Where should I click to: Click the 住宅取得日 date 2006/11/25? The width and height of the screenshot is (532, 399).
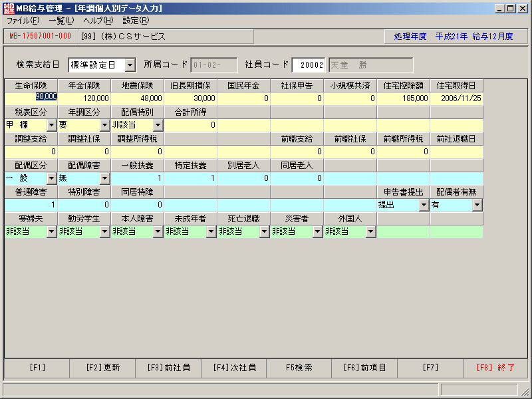(x=457, y=98)
